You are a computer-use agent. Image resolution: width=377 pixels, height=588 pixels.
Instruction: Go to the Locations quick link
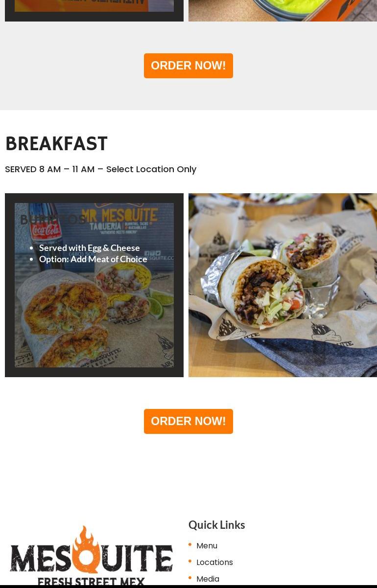tap(214, 562)
